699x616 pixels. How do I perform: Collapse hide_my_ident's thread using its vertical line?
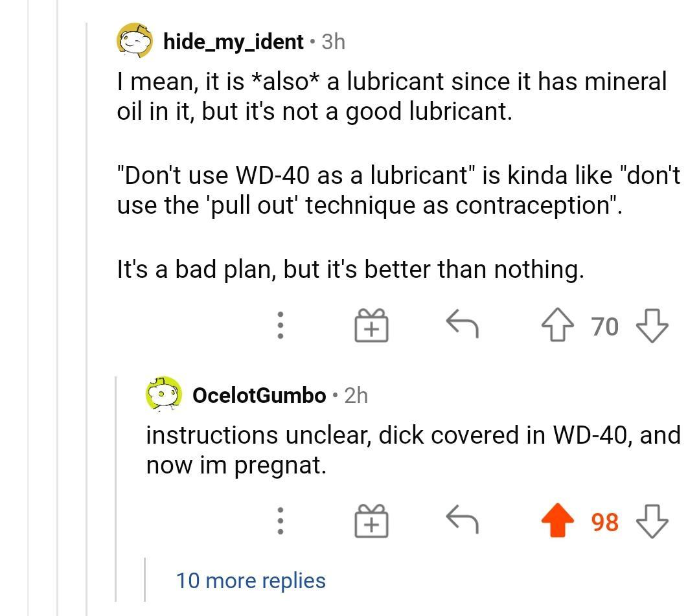coord(87,324)
